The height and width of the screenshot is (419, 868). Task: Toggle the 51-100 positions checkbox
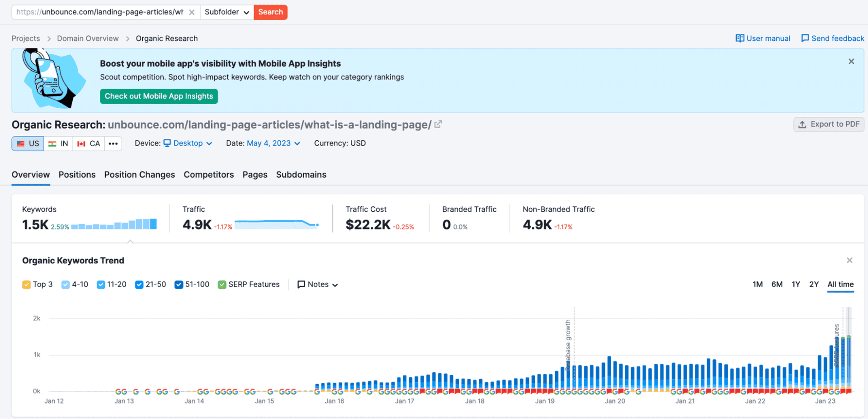tap(179, 285)
